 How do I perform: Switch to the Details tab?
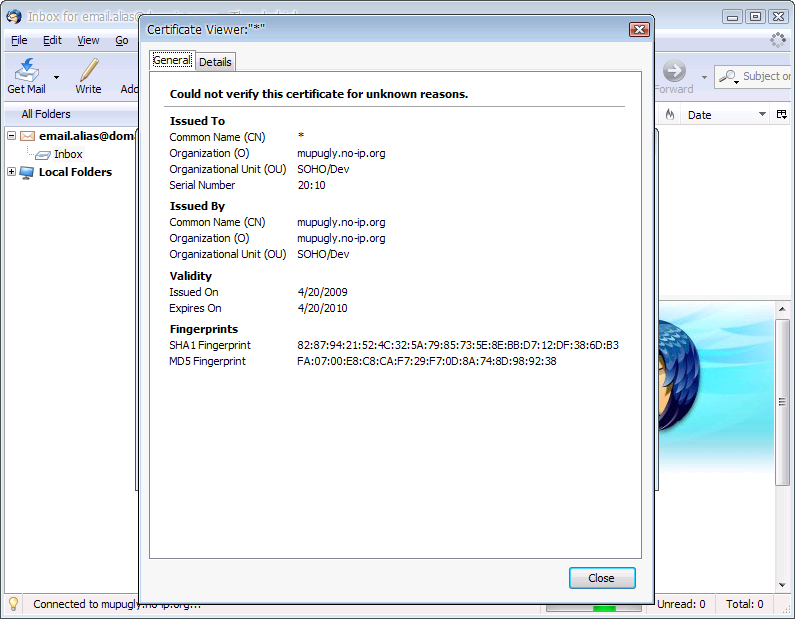click(215, 62)
